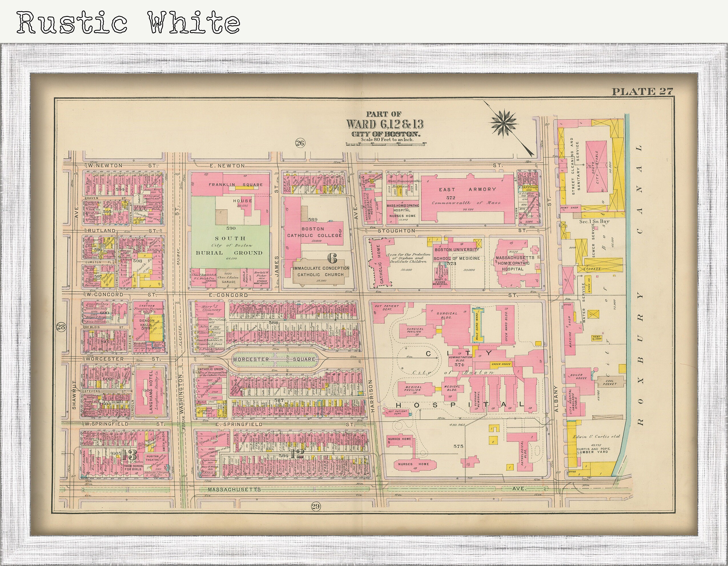Viewport: 728px width, 566px height.
Task: Click the 'W. CONCORD' street label
Action: tap(105, 295)
